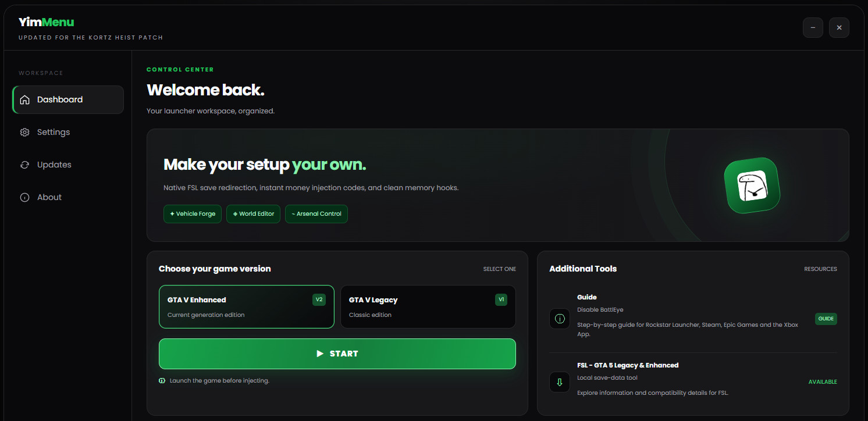Click the Kortz Heist patch subtitle
This screenshot has height=421, width=868.
coord(91,38)
